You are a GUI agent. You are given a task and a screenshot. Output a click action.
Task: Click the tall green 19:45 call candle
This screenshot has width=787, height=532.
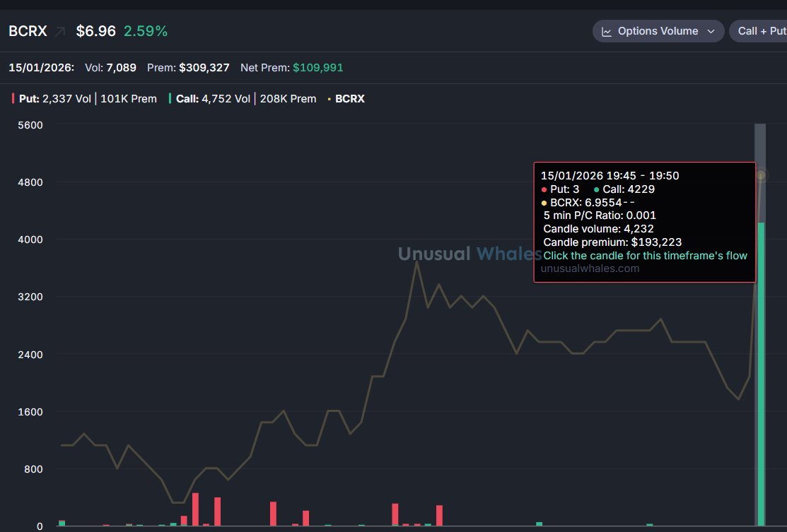(761, 374)
